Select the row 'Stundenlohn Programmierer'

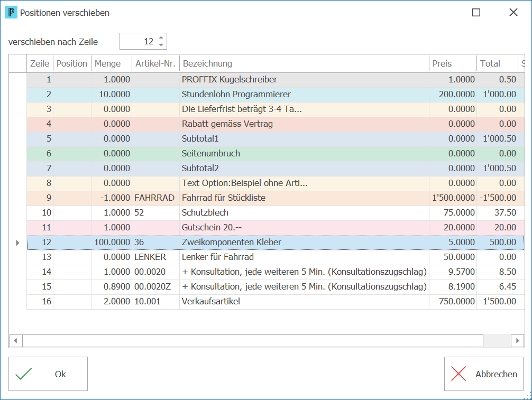(x=276, y=94)
